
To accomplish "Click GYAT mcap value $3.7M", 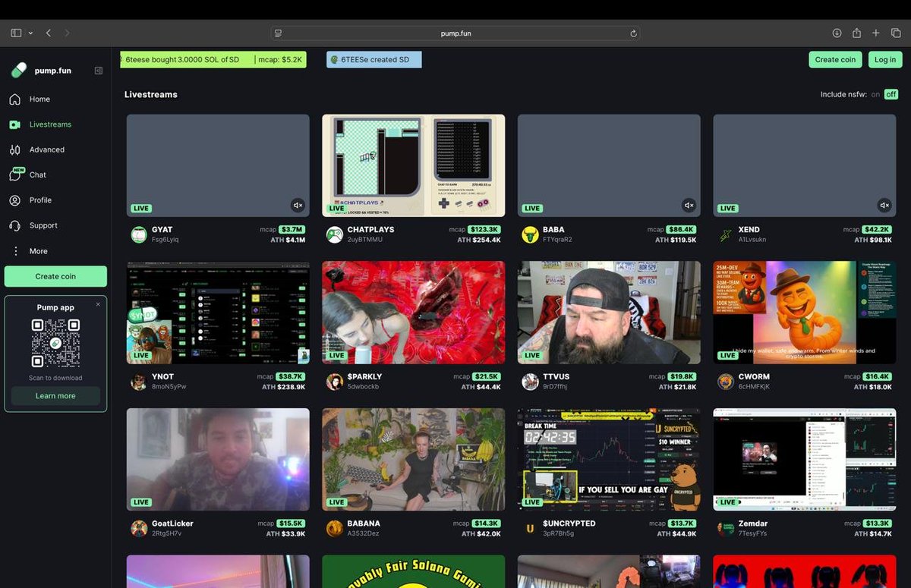I will 292,229.
